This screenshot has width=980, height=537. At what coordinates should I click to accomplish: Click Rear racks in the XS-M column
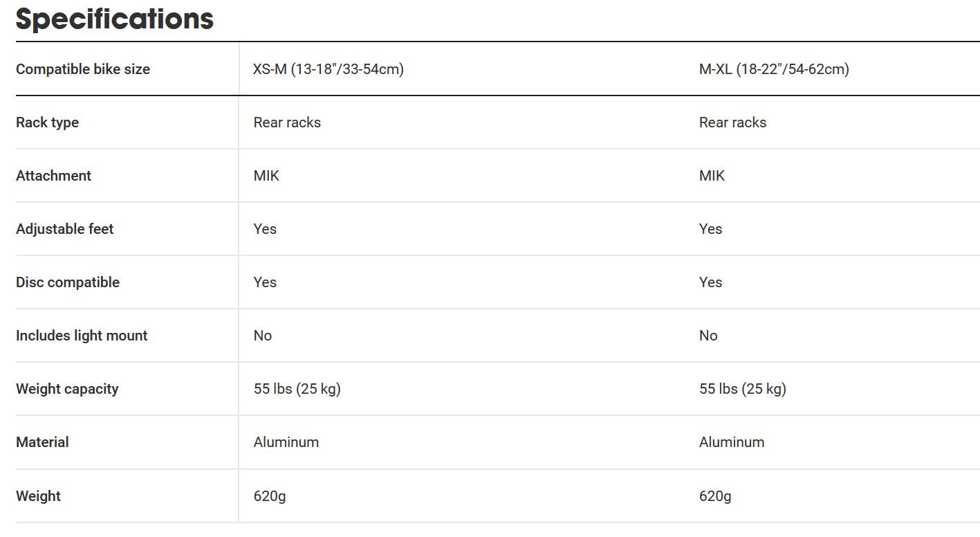tap(287, 122)
